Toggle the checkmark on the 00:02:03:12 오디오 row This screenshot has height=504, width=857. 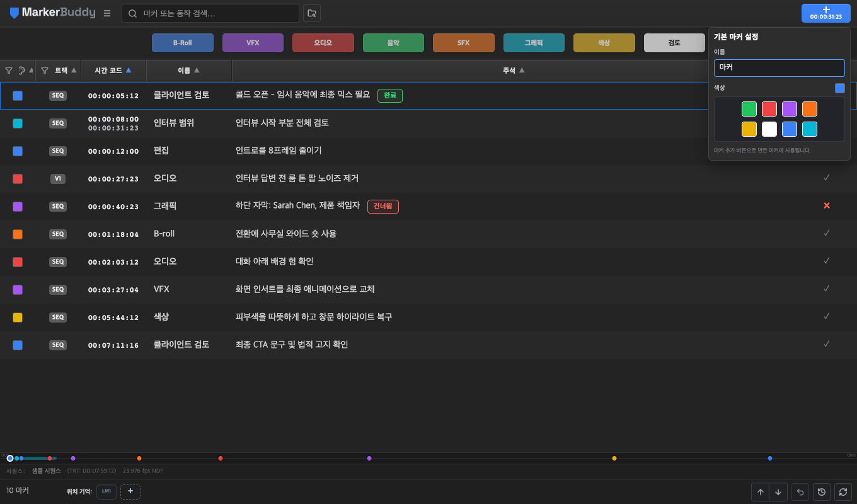[827, 261]
